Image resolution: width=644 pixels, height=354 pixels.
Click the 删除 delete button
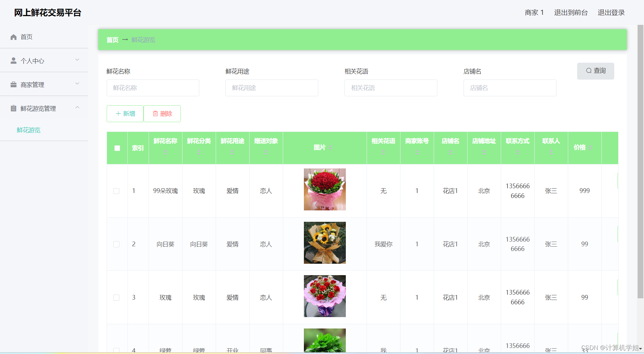point(162,114)
